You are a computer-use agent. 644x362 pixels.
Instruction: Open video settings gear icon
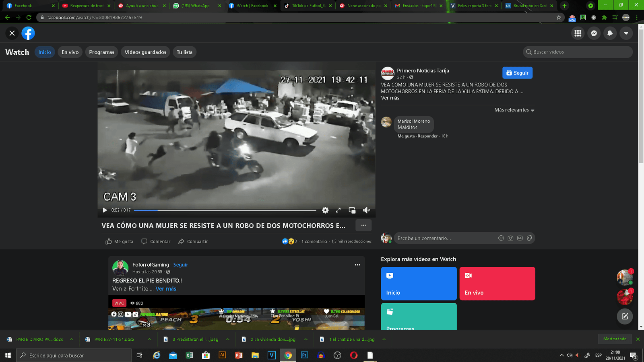click(x=325, y=210)
